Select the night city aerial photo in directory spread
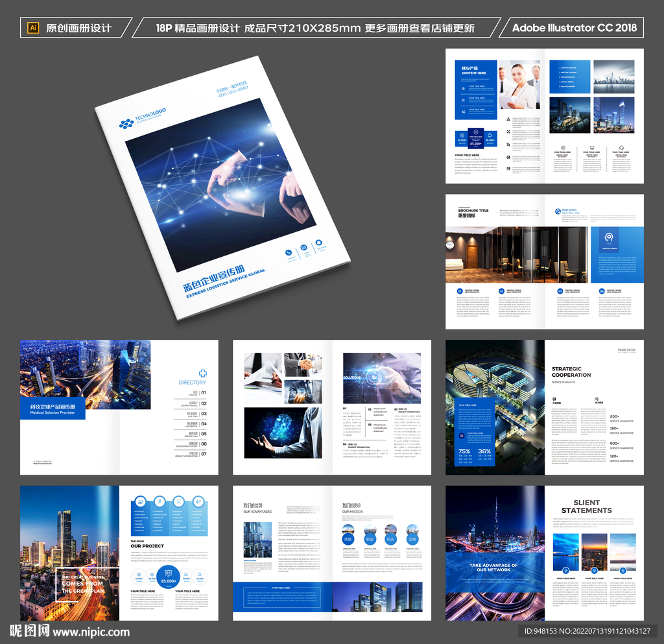The image size is (664, 644). 85,374
